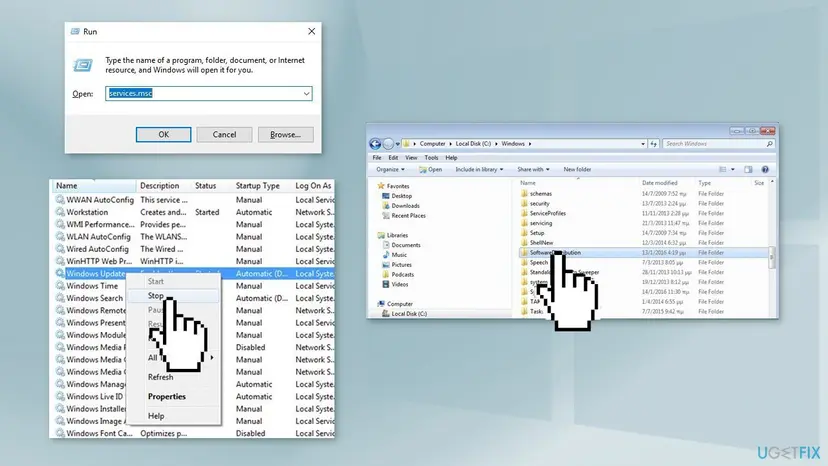
Task: Select the Recent Places icon
Action: [385, 216]
